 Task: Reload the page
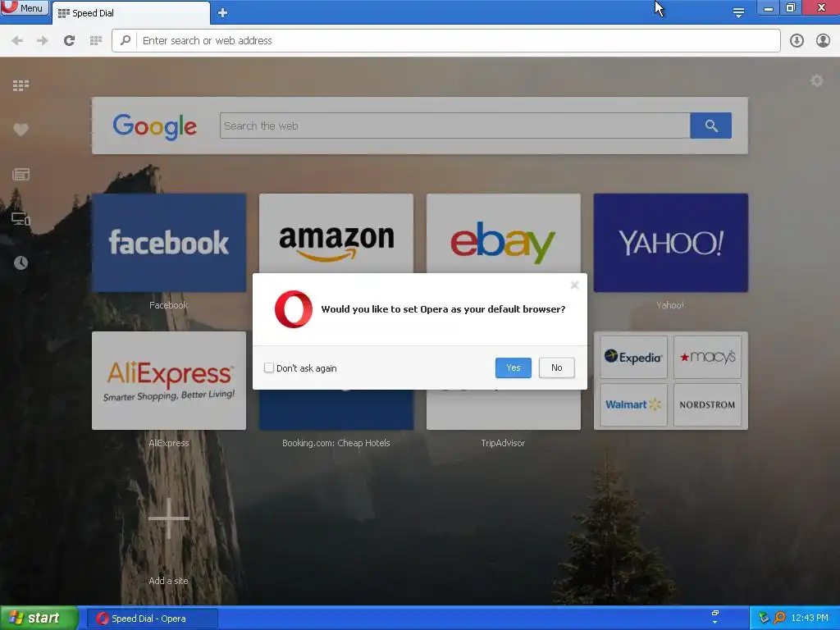[x=69, y=41]
